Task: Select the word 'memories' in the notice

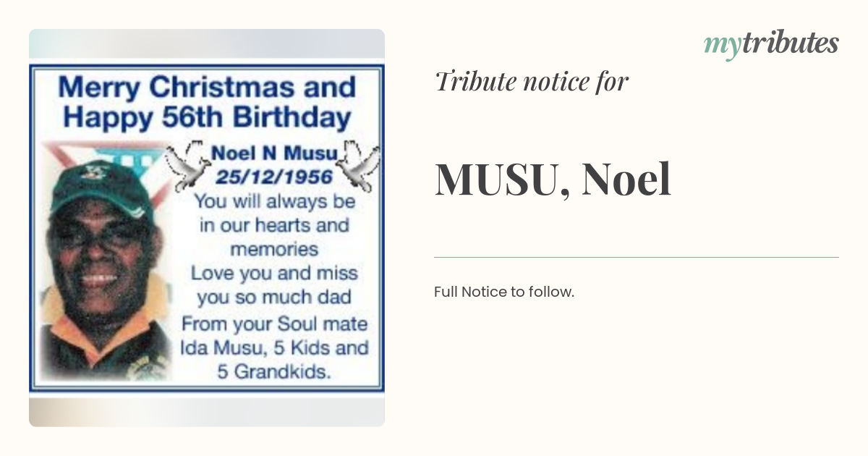Action: coord(273,249)
